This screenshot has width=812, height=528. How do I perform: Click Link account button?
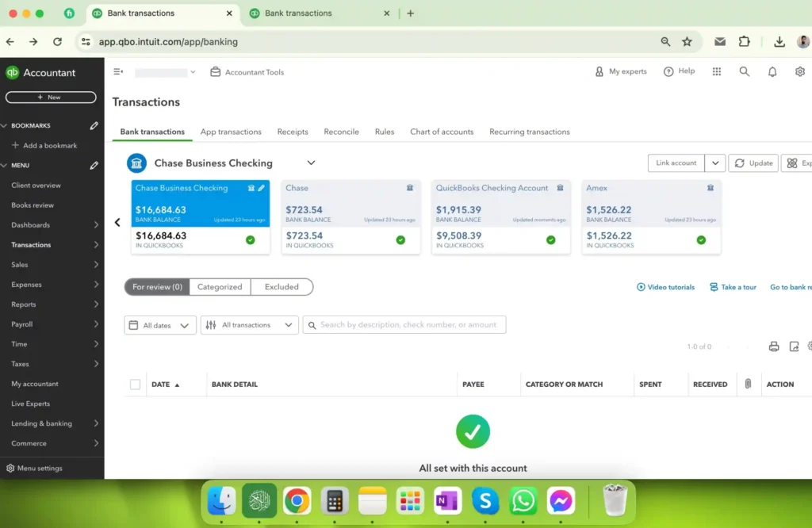[676, 163]
